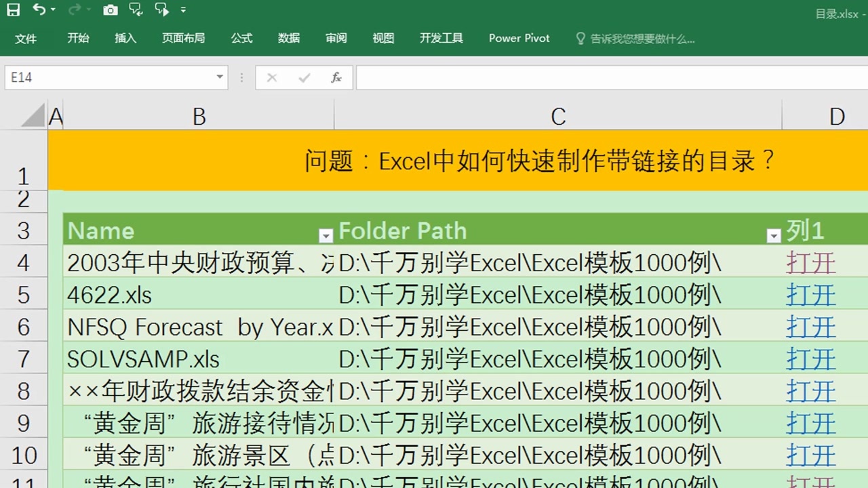The height and width of the screenshot is (488, 868).
Task: Click the Redo arrow icon
Action: 75,10
